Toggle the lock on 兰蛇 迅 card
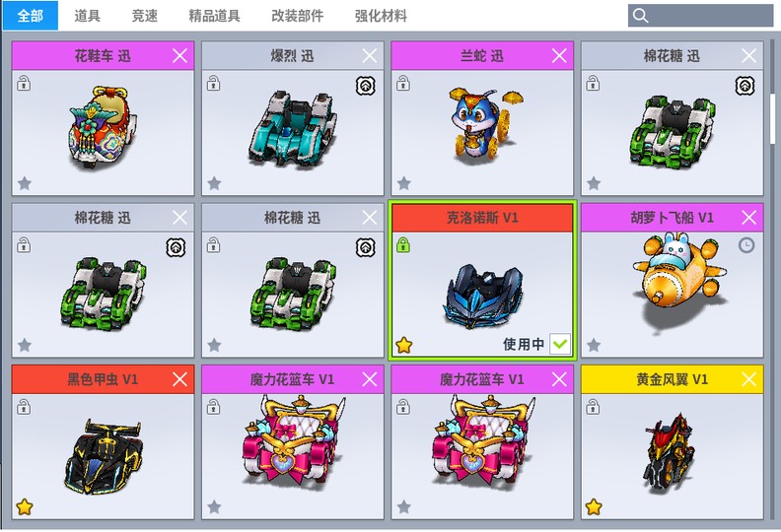Screen dimensions: 781x532 (x=403, y=83)
